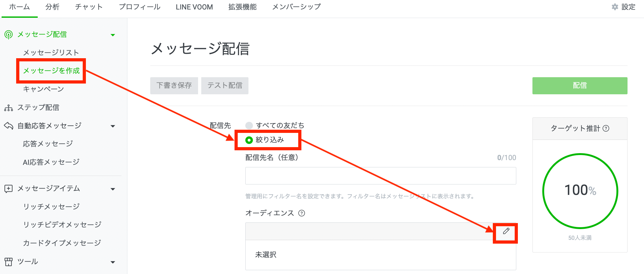Viewport: 644px width, 274px height.
Task: Click the ツール storefront icon
Action: tap(9, 262)
